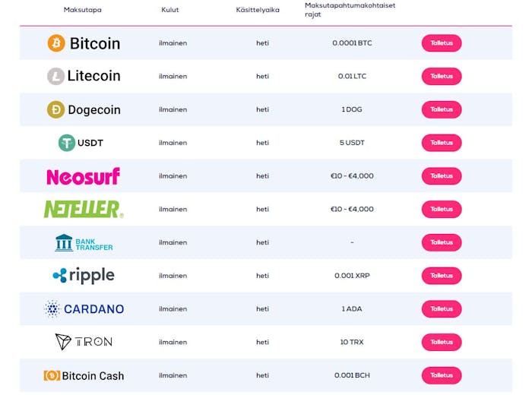Click Talletus button in Bitcoin row
The image size is (532, 395).
(x=442, y=43)
